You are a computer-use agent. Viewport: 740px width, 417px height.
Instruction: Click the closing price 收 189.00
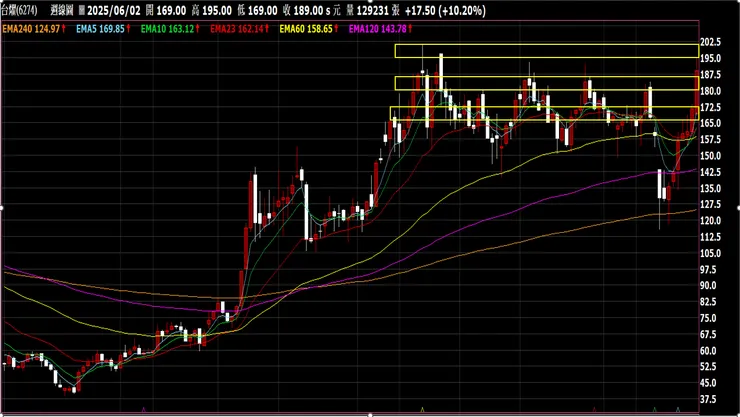click(x=303, y=10)
